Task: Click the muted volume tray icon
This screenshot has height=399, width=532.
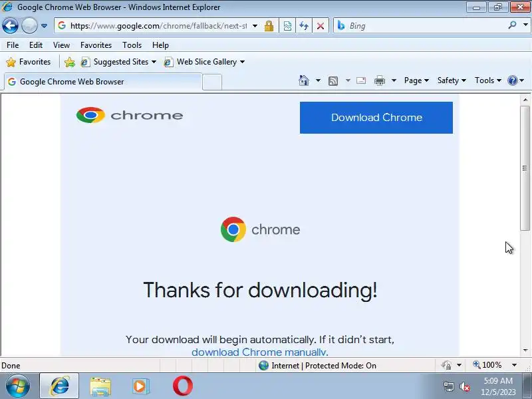Action: coord(465,386)
